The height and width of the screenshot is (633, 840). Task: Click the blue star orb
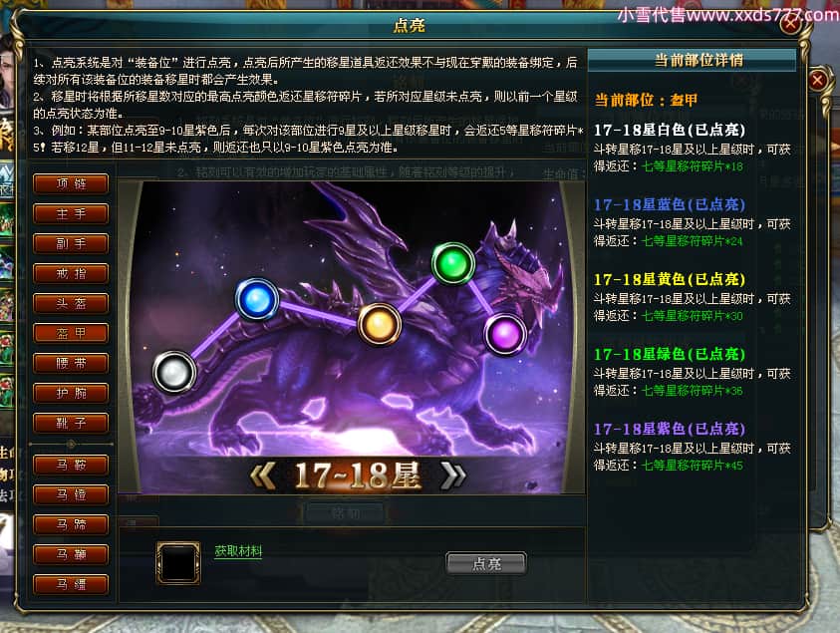click(257, 299)
